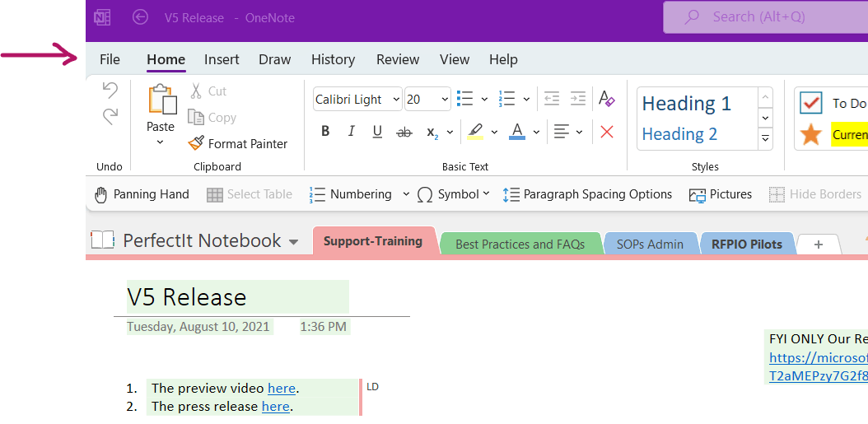Expand the bullet list style arrow
The image size is (868, 424).
click(x=484, y=100)
